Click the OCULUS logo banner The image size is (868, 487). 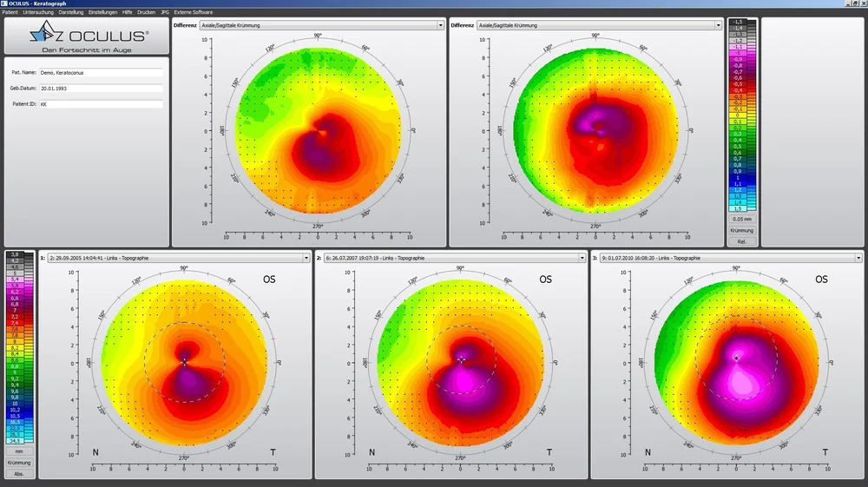pos(86,39)
